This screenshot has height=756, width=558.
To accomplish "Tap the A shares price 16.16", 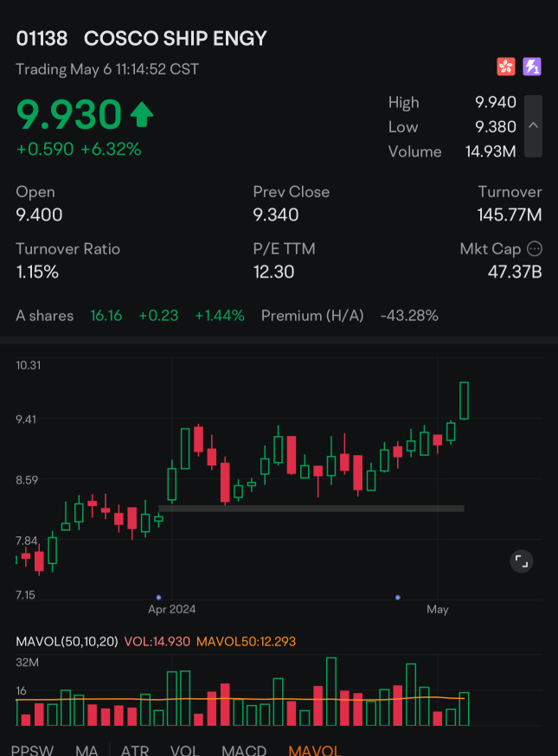I will (x=106, y=316).
